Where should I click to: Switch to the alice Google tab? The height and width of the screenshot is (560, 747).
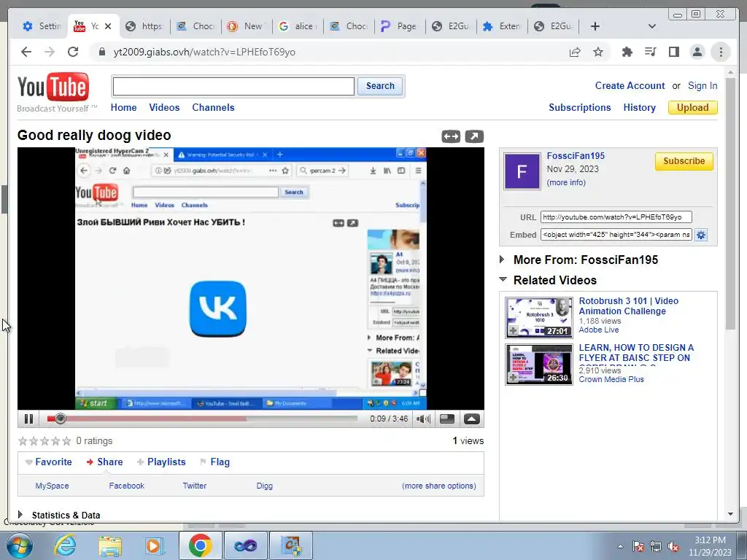(298, 26)
